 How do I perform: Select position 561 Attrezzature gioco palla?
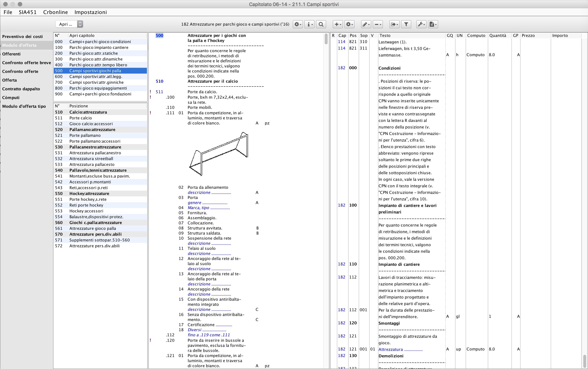100,228
